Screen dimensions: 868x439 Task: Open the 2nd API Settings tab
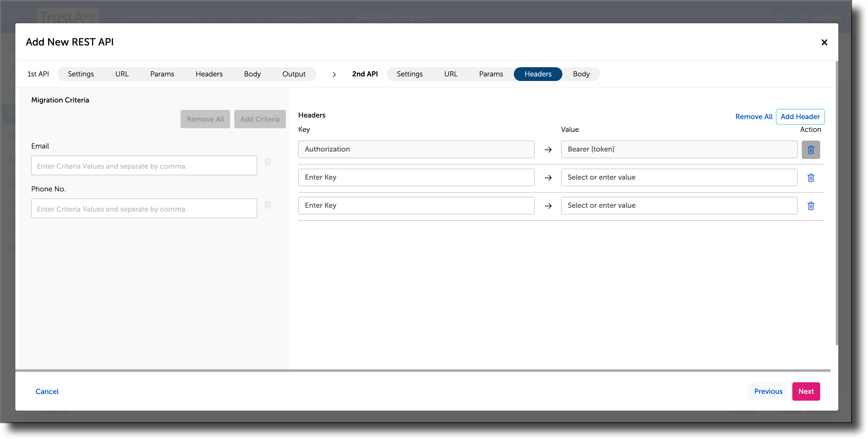(x=409, y=74)
